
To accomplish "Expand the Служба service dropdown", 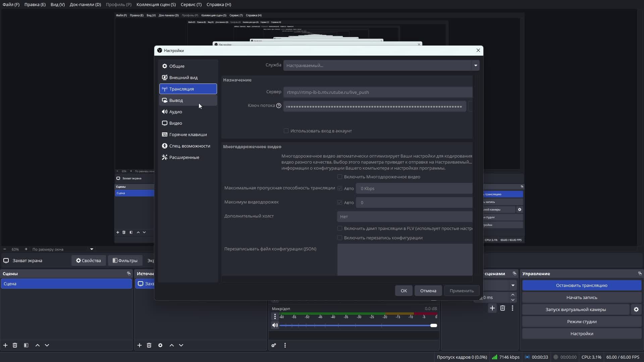I will click(475, 65).
